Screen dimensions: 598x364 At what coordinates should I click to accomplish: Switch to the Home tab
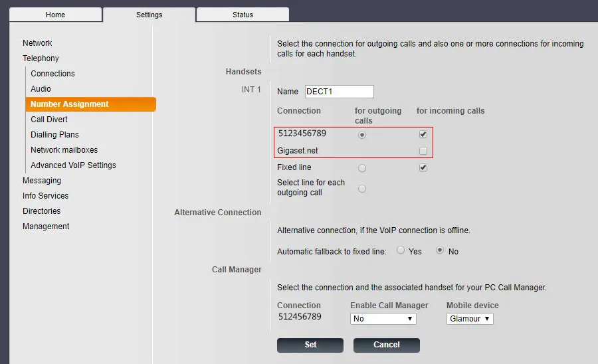55,15
